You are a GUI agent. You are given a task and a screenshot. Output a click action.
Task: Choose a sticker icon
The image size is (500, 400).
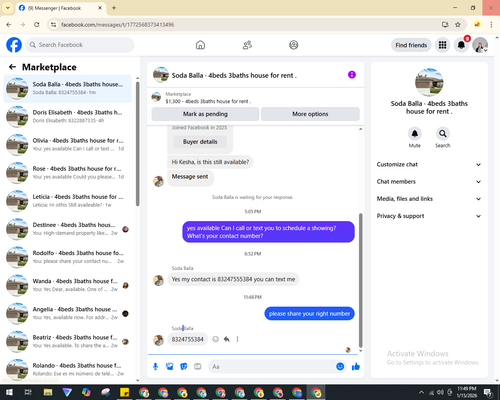click(184, 367)
